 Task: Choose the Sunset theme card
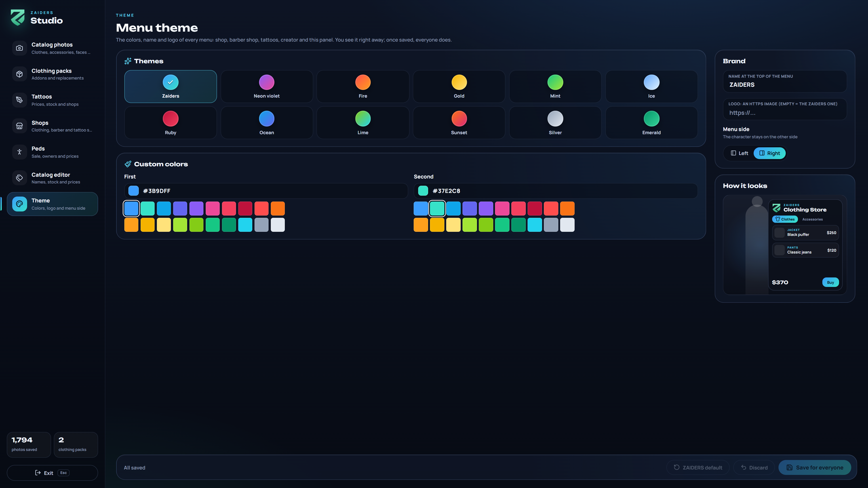[459, 123]
